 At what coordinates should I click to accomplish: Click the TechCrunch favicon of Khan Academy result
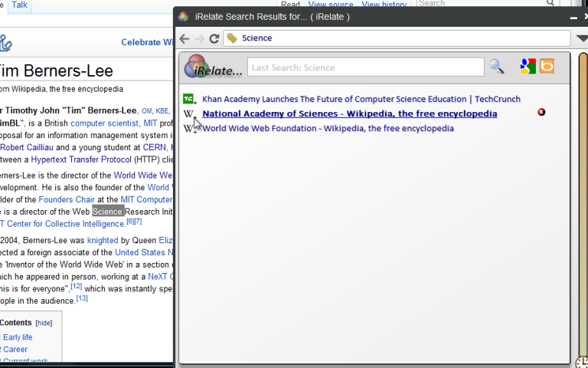(x=188, y=99)
